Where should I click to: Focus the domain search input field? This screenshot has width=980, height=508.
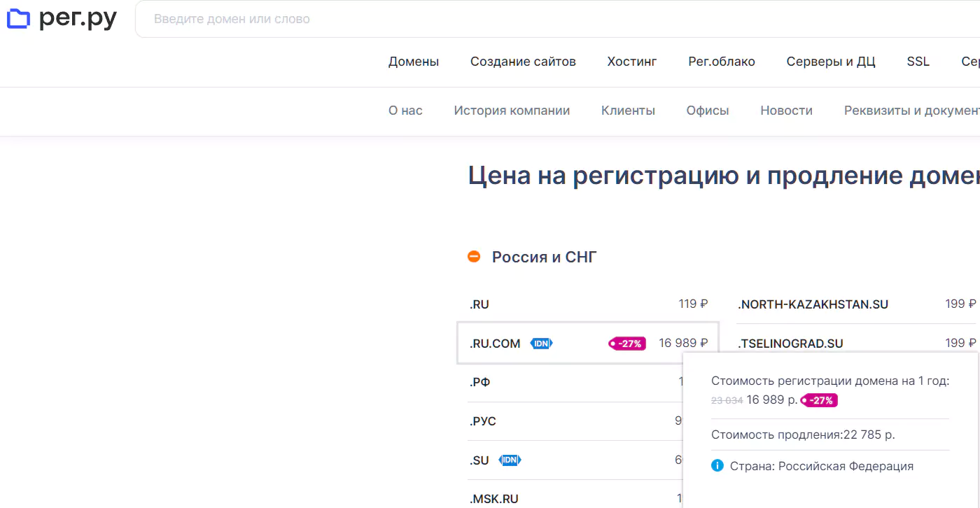tap(490, 19)
